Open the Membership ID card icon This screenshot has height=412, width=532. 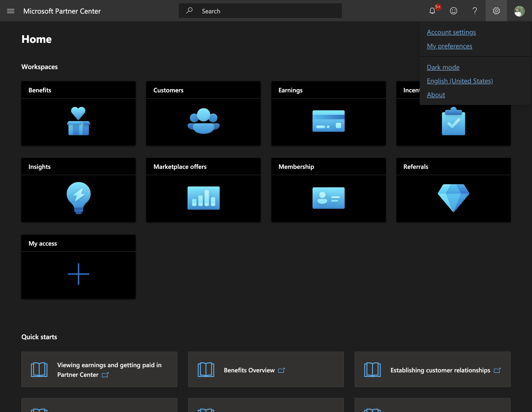pyautogui.click(x=328, y=198)
